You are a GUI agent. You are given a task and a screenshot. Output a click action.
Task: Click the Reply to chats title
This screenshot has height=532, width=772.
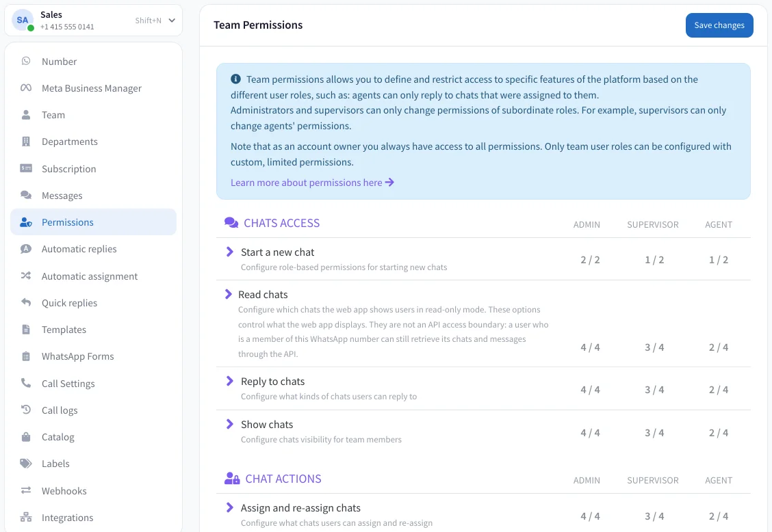pyautogui.click(x=272, y=382)
